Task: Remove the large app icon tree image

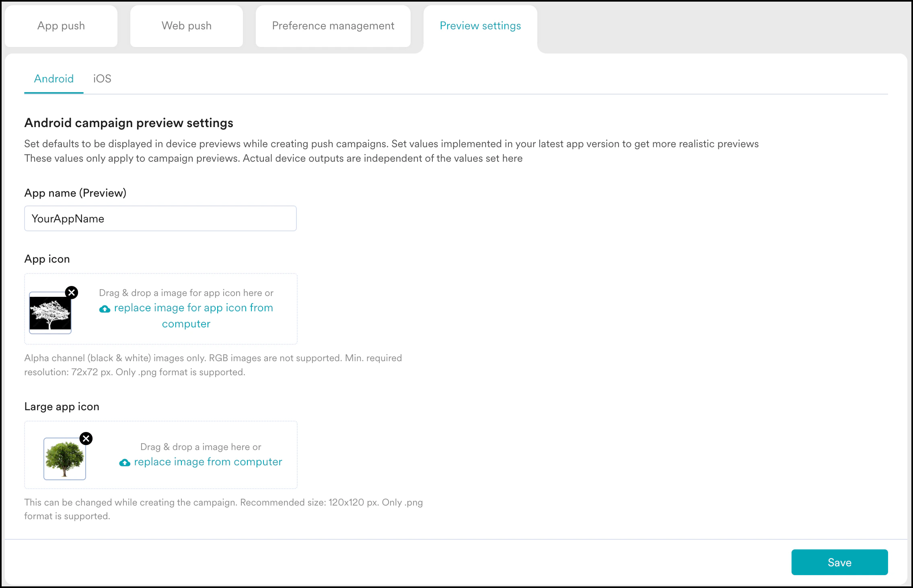Action: 86,438
